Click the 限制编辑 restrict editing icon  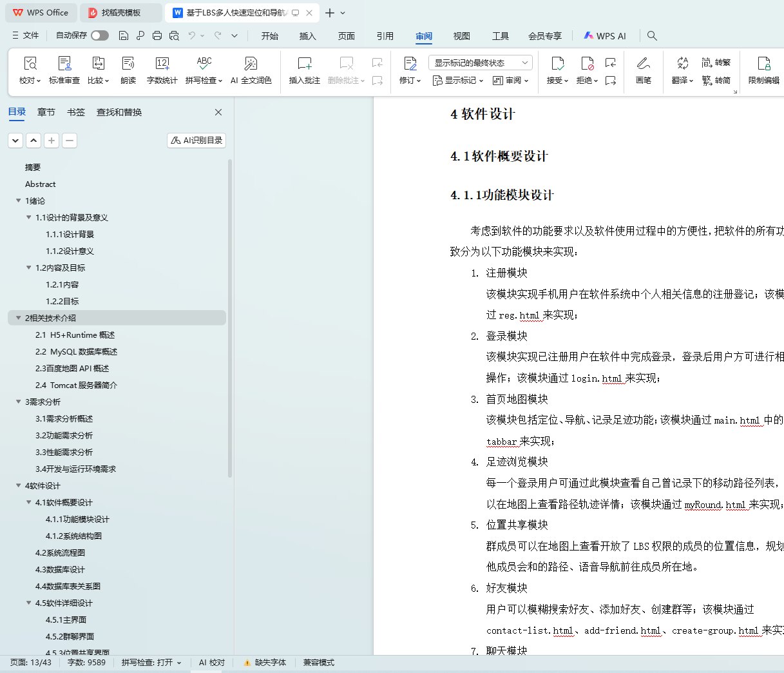(763, 63)
